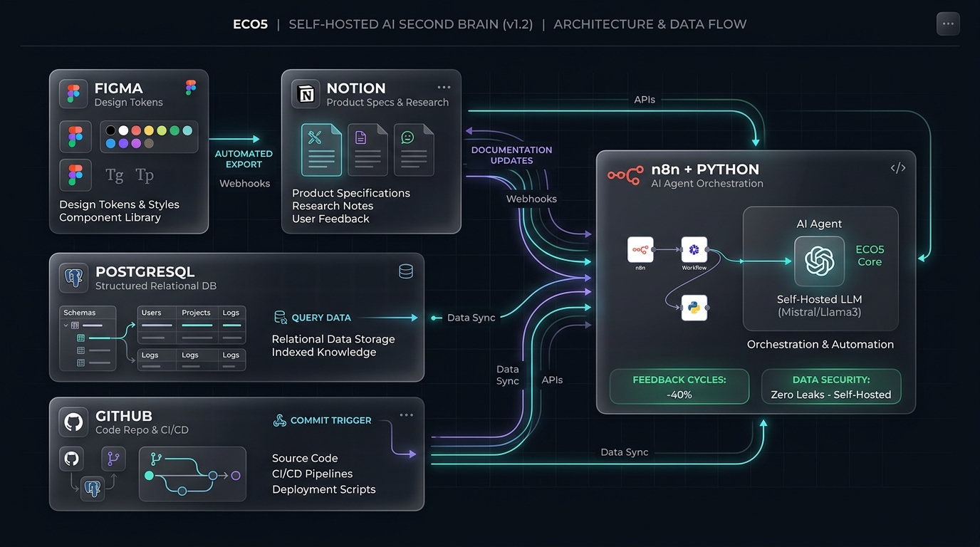Open the purple page document icon in Notion
The image size is (980, 547).
pyautogui.click(x=367, y=150)
